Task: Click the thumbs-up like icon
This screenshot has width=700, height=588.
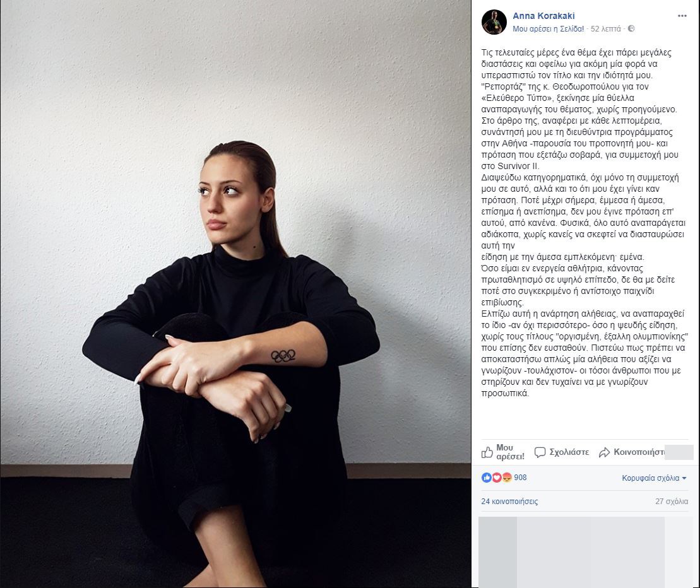Action: click(487, 452)
